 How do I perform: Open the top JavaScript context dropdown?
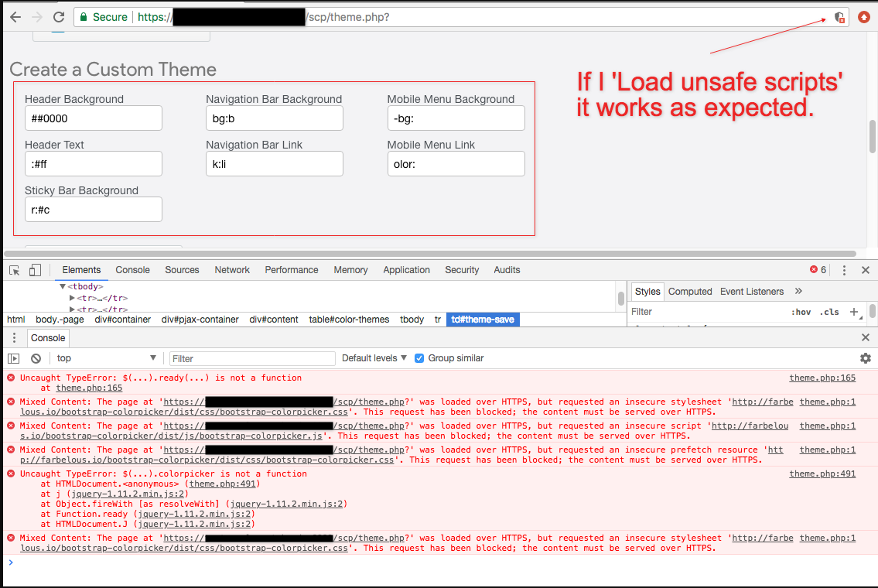[106, 358]
